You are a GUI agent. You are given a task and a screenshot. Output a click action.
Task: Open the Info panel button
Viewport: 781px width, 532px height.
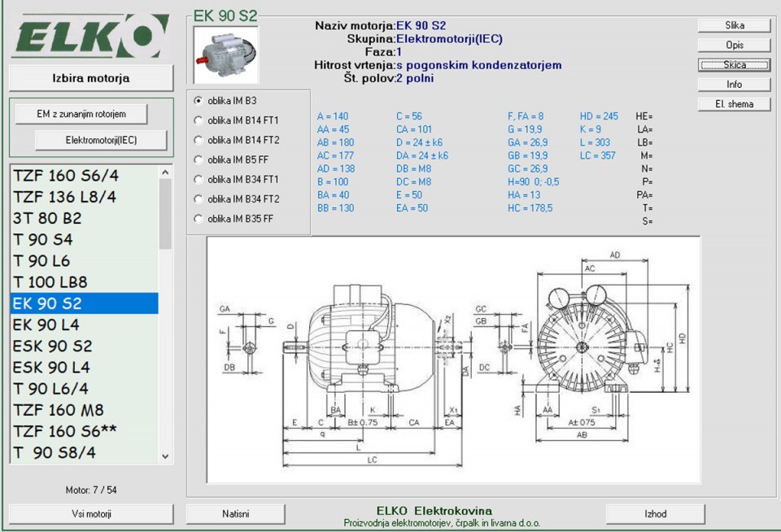coord(734,84)
